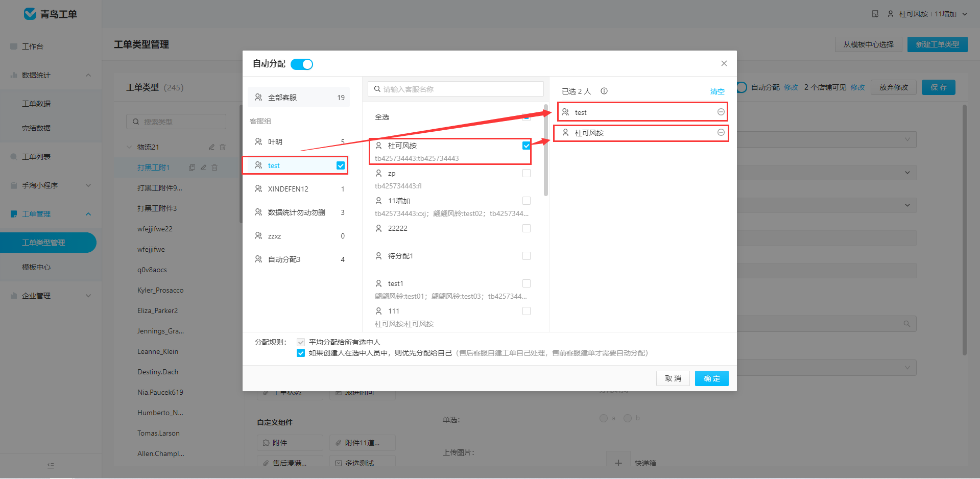Copy 打黑工附1 type with copy icon
The width and height of the screenshot is (980, 479).
tap(192, 167)
